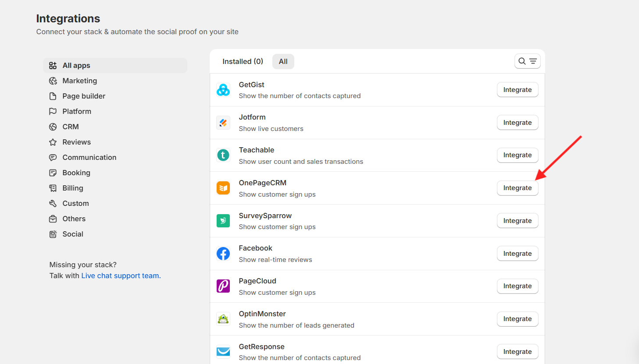Integrate the GetResponse app
The height and width of the screenshot is (364, 639).
(518, 352)
